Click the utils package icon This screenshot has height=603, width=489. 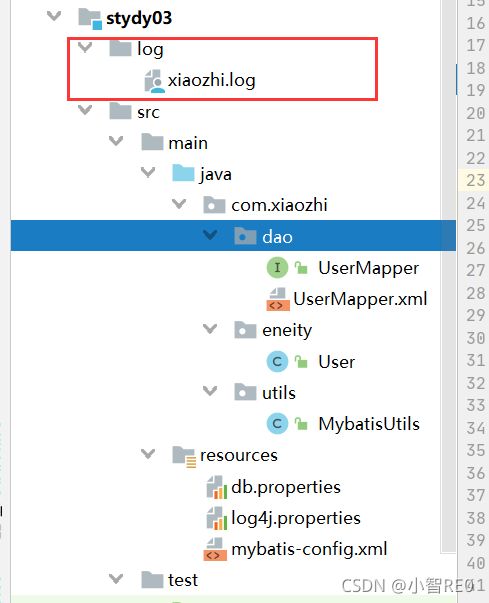pyautogui.click(x=245, y=392)
